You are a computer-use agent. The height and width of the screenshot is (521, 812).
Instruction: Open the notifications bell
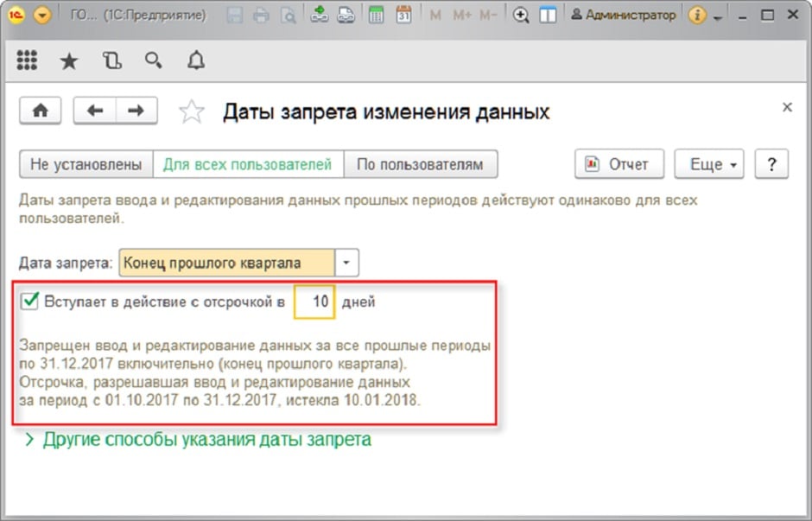coord(196,60)
